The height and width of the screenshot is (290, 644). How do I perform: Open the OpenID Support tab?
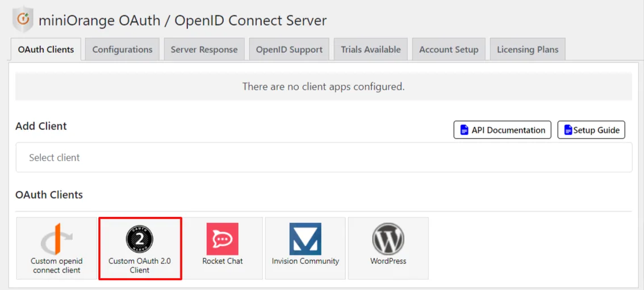click(289, 49)
